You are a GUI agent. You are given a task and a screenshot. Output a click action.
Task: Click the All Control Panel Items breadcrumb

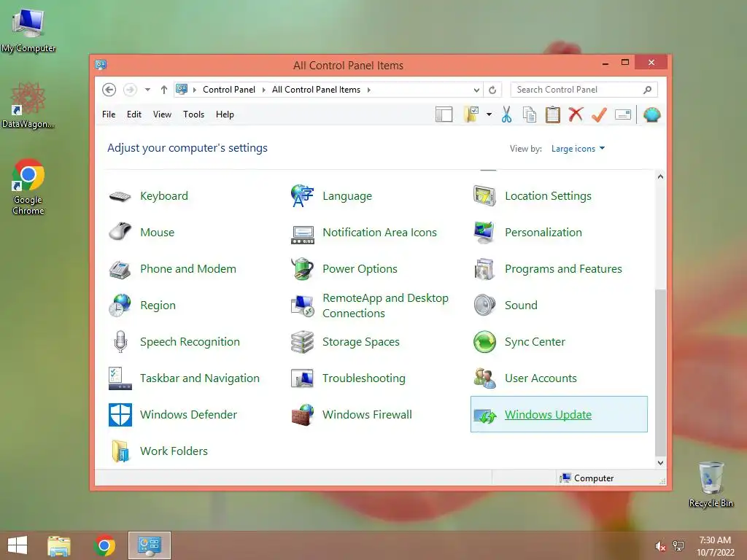point(316,90)
